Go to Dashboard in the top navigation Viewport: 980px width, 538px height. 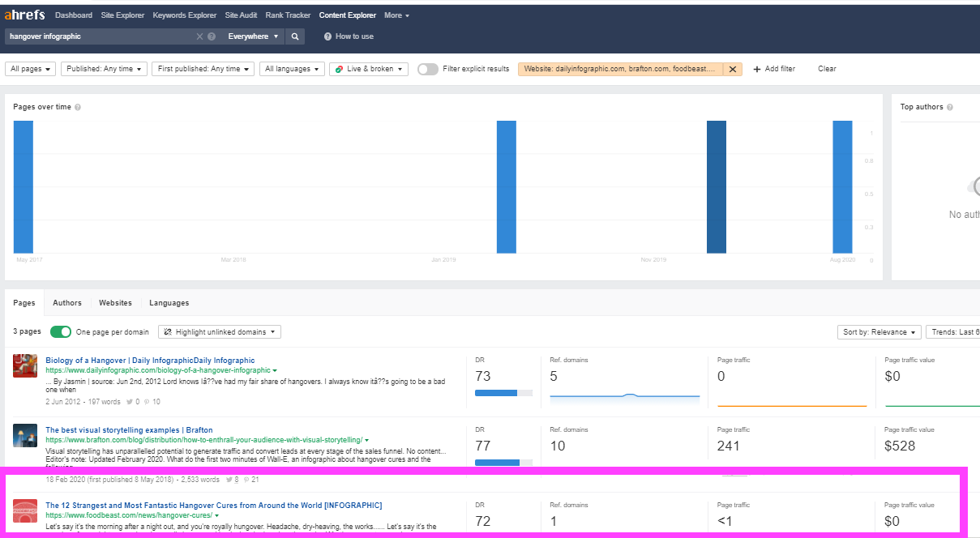[x=74, y=15]
